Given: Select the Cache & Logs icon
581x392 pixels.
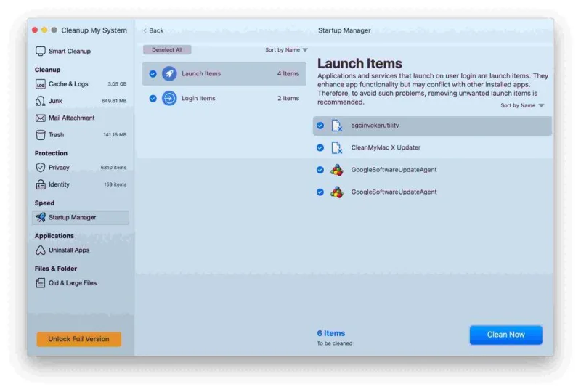Looking at the screenshot, I should pos(41,84).
